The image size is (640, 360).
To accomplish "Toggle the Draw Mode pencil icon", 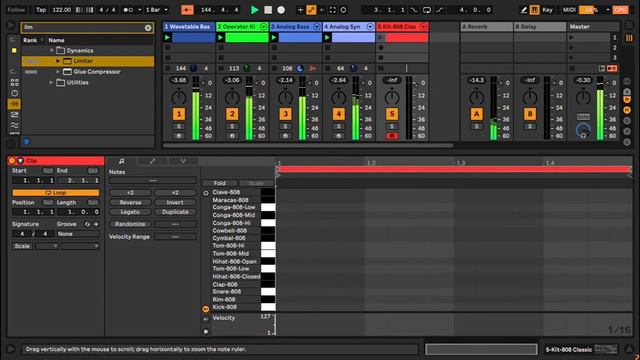I will click(x=524, y=10).
